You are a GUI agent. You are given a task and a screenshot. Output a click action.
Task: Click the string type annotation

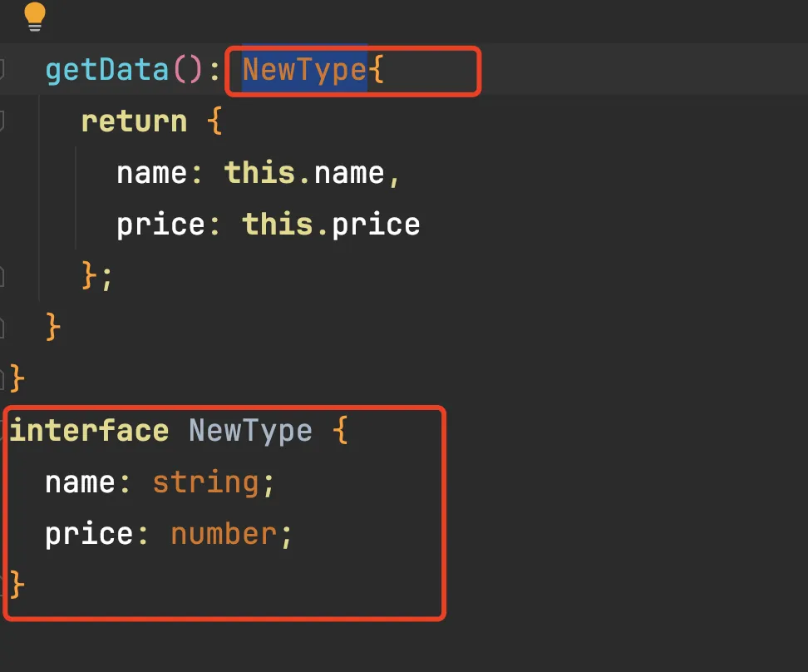tap(205, 482)
